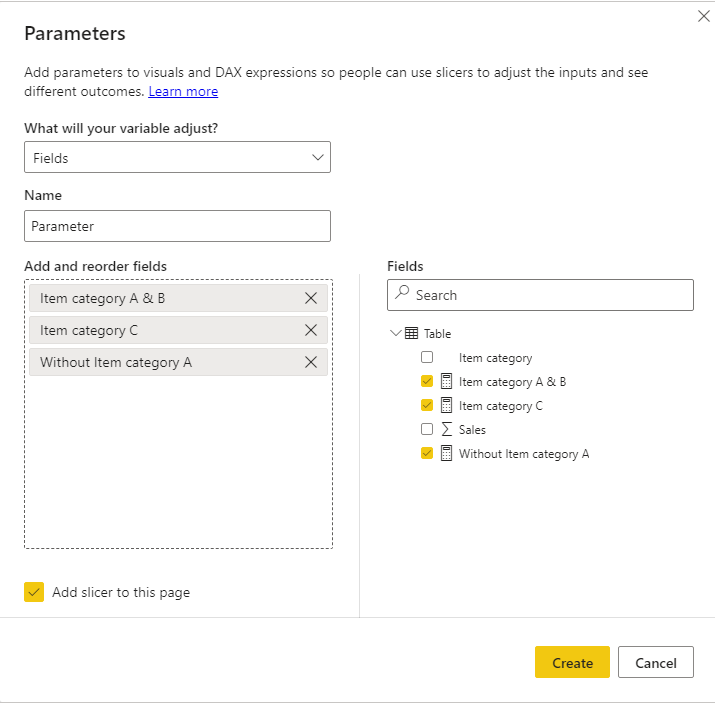Click the Sales field label
The width and height of the screenshot is (715, 703).
coord(472,430)
